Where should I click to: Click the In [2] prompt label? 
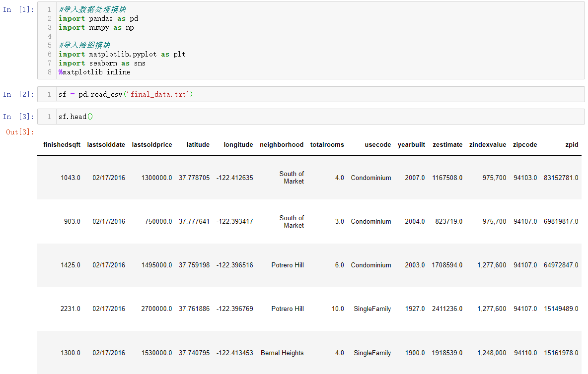coord(18,94)
